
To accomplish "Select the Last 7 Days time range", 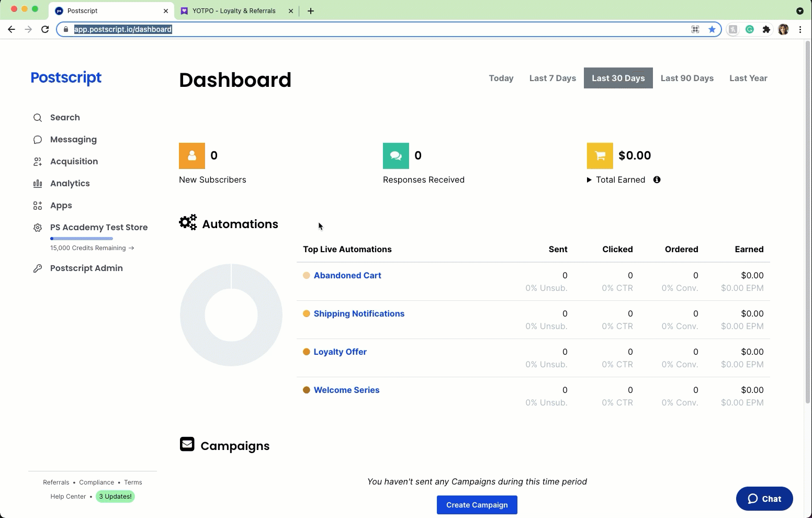I will point(552,78).
